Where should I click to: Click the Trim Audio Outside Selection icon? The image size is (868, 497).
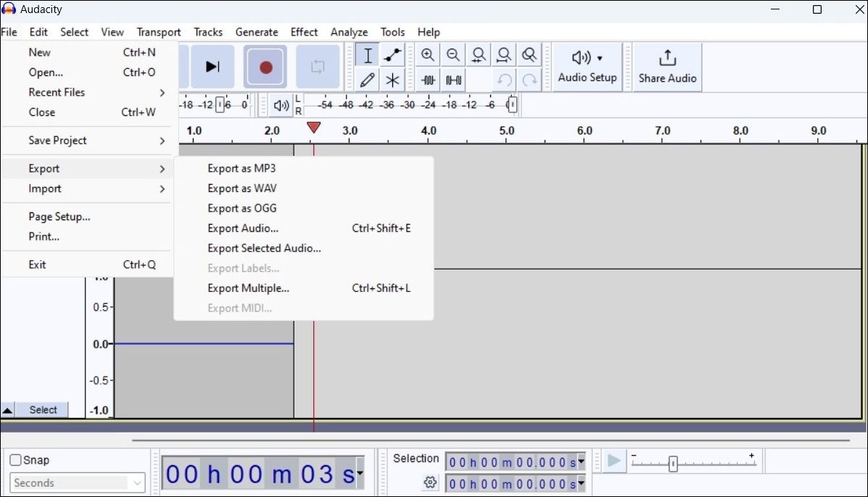coord(428,80)
